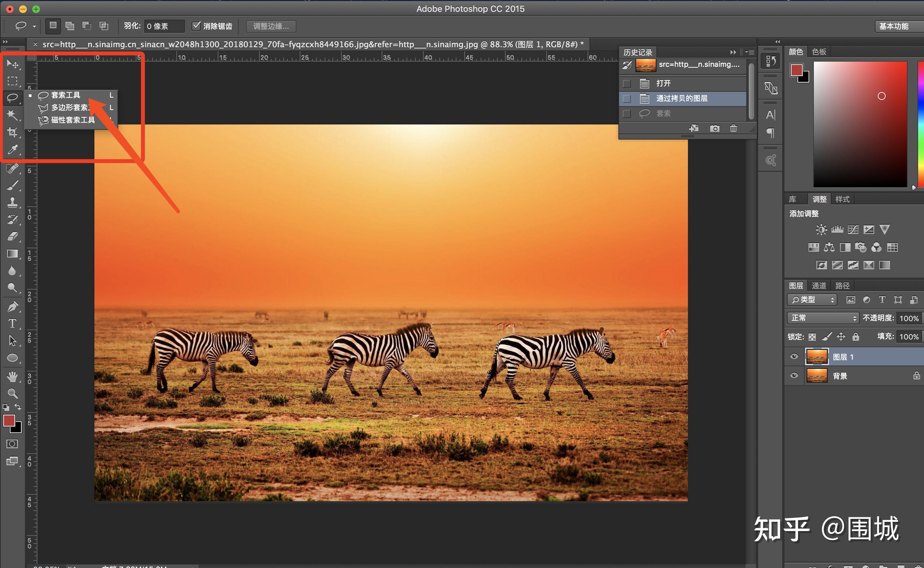Click the 调整边缘... button
This screenshot has width=924, height=568.
point(271,26)
